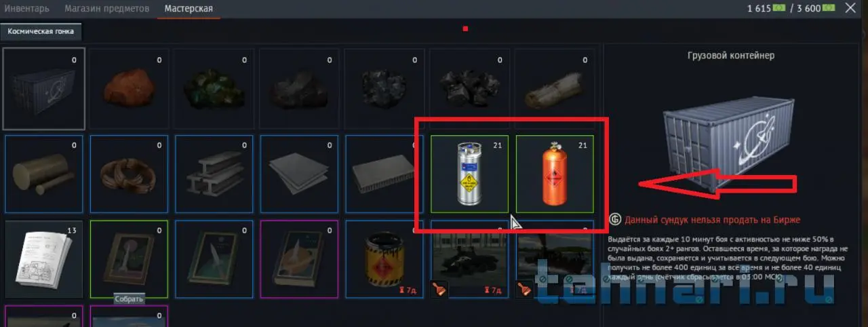Click the Собрать button

(129, 300)
